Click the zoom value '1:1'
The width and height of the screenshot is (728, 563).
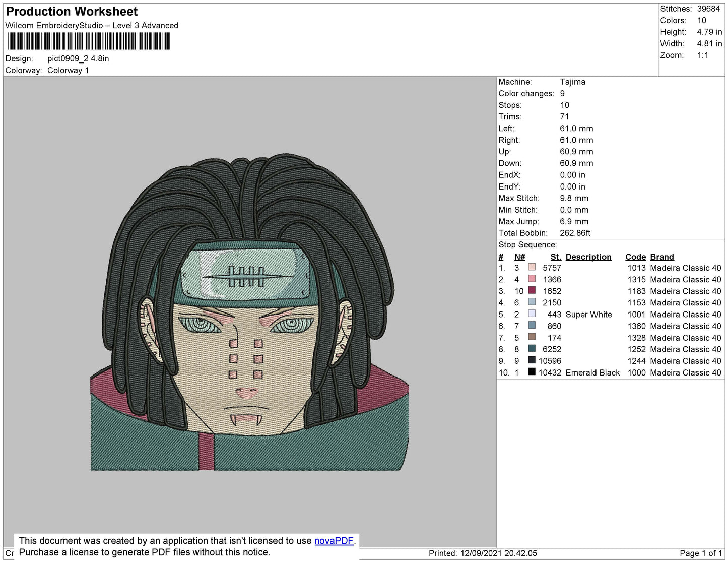click(x=703, y=55)
